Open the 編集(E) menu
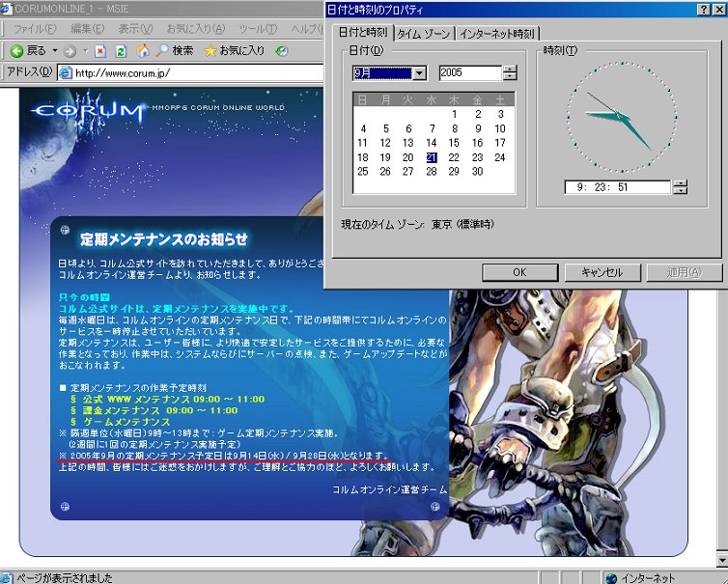This screenshot has width=728, height=584. 87,29
